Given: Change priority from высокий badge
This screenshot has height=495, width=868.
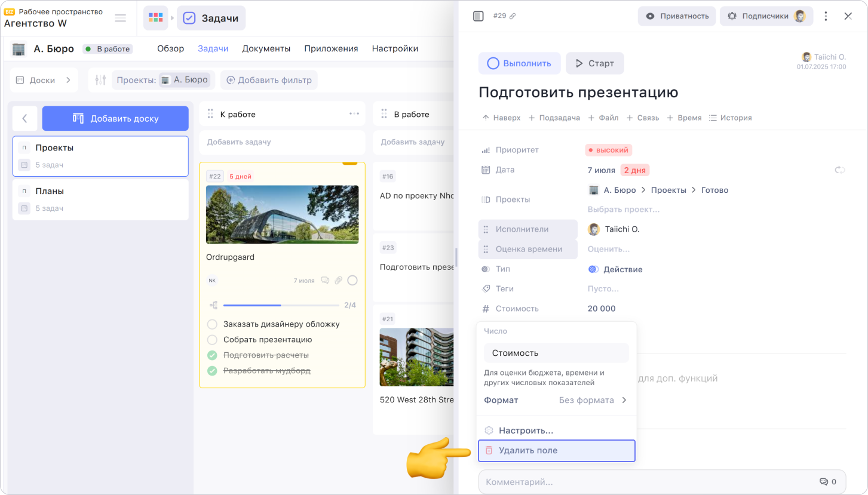Looking at the screenshot, I should pos(609,150).
